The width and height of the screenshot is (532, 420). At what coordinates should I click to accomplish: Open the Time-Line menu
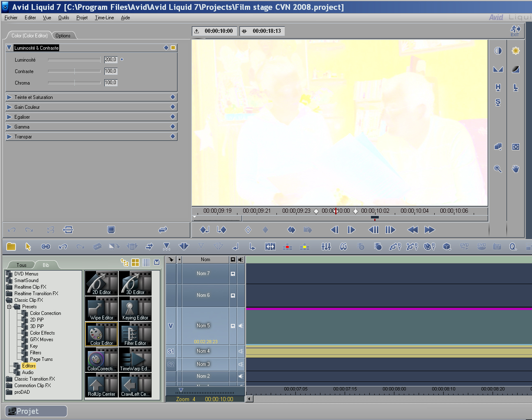tap(104, 18)
